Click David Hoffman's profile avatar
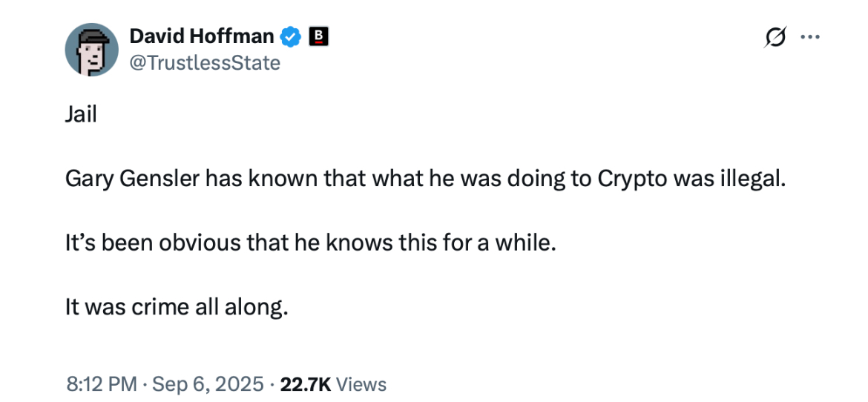 92,50
